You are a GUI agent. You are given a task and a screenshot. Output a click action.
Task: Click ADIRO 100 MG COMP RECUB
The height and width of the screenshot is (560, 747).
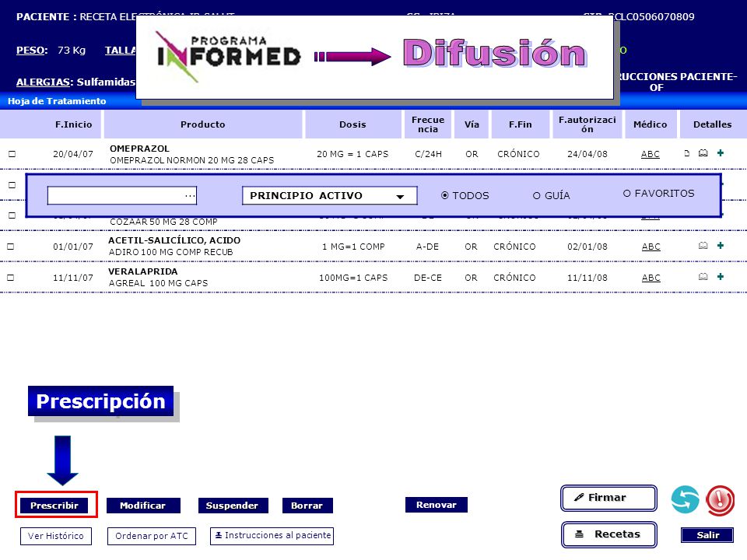click(x=171, y=252)
